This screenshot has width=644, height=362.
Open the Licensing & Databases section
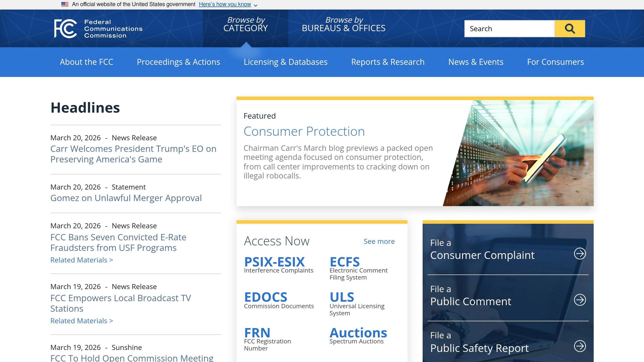(286, 62)
